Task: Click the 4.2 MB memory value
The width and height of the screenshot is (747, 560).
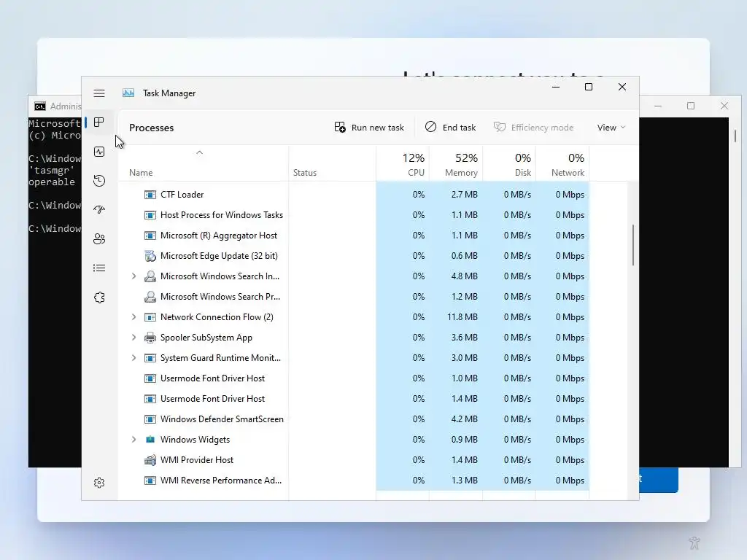Action: (x=465, y=419)
